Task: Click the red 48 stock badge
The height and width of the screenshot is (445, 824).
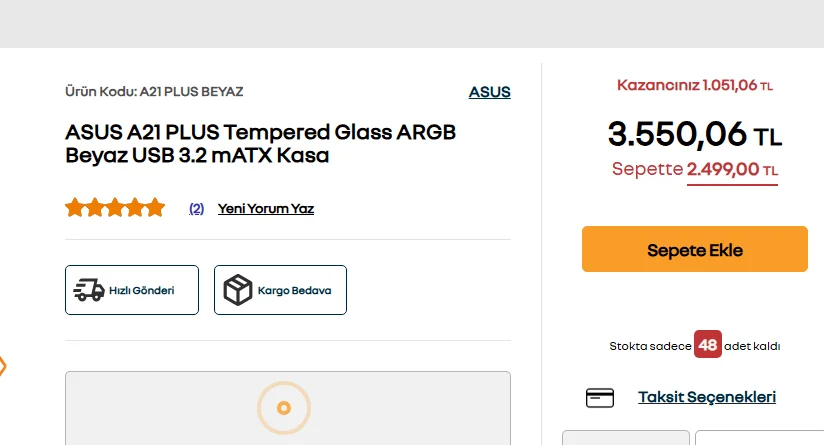Action: [x=707, y=344]
